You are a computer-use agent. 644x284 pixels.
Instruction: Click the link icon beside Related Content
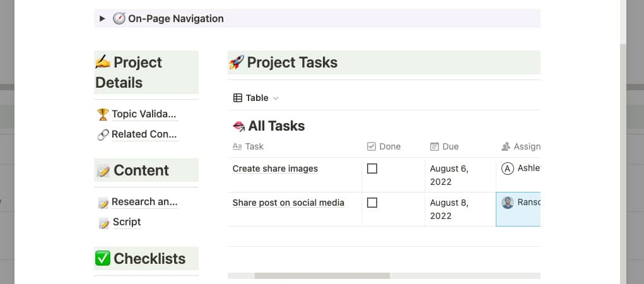pos(103,135)
